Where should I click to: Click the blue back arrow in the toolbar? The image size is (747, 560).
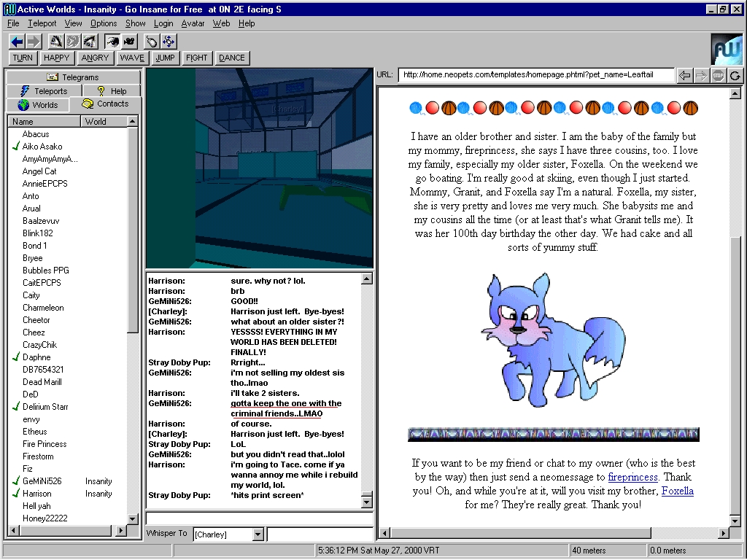click(18, 42)
